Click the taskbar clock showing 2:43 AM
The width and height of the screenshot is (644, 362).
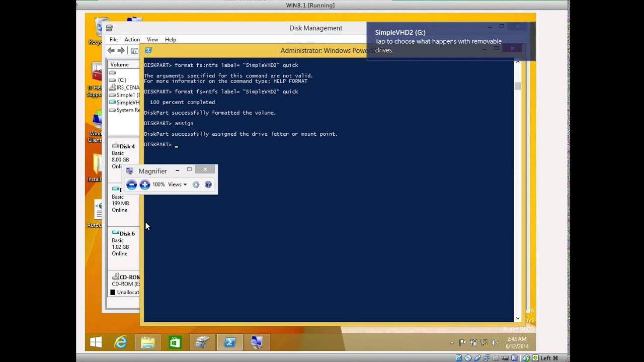click(517, 343)
